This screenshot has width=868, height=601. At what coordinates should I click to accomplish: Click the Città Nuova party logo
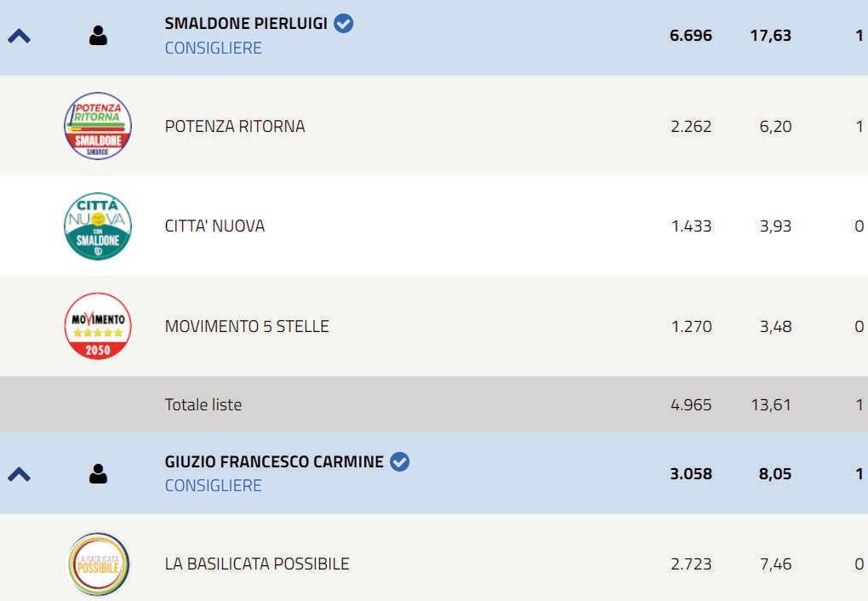tap(98, 226)
